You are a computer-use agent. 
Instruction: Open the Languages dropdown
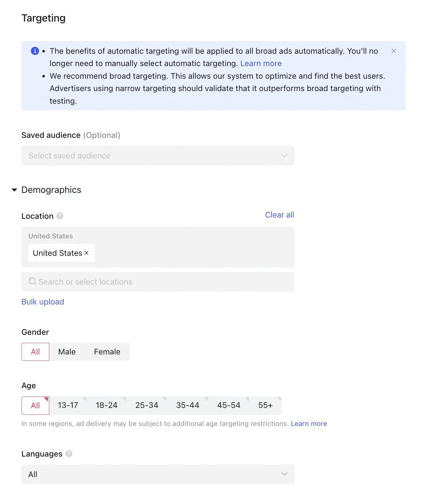158,474
